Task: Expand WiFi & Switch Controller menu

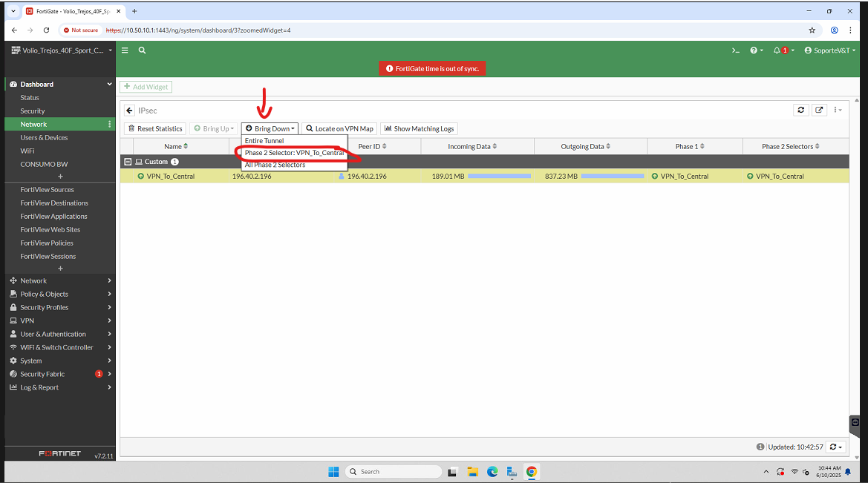Action: pyautogui.click(x=60, y=347)
